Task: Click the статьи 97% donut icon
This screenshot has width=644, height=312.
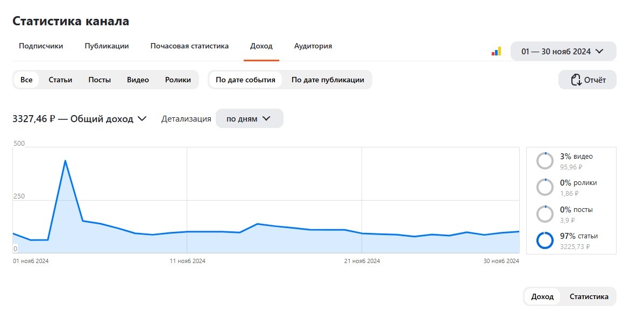Action: click(x=544, y=240)
